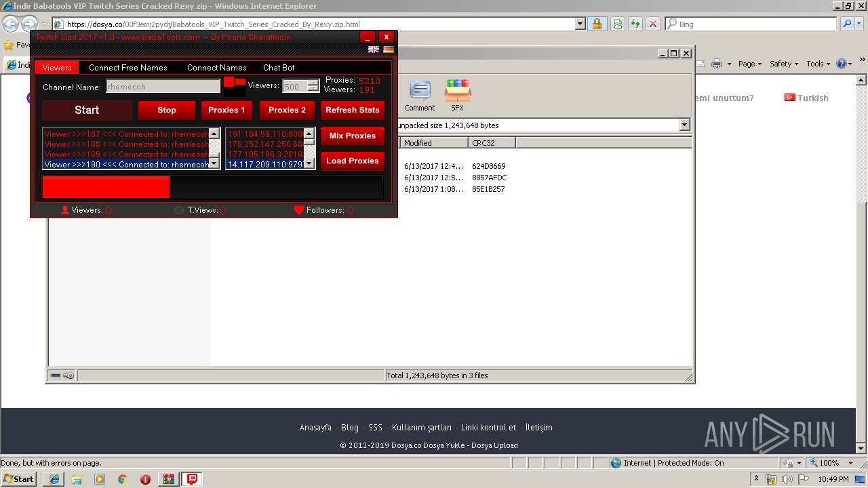Open the IE Favorites star
Image resolution: width=868 pixels, height=488 pixels.
9,45
